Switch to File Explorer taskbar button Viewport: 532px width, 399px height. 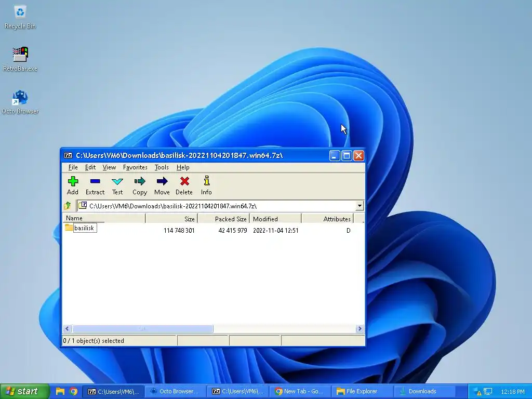tap(362, 392)
